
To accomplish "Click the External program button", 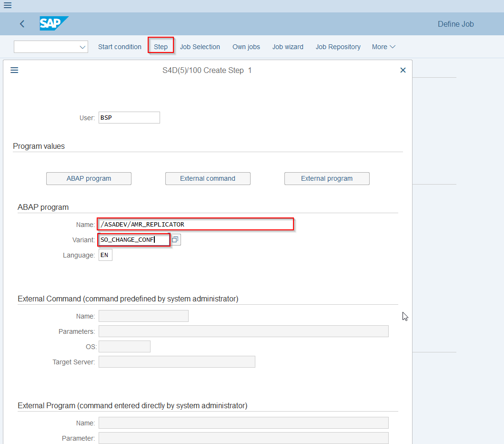I will pos(327,178).
